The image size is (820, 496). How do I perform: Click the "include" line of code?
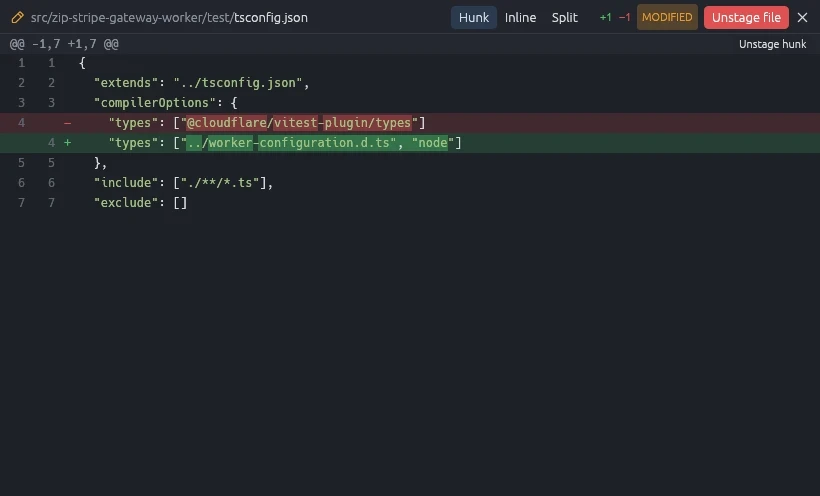click(x=410, y=183)
